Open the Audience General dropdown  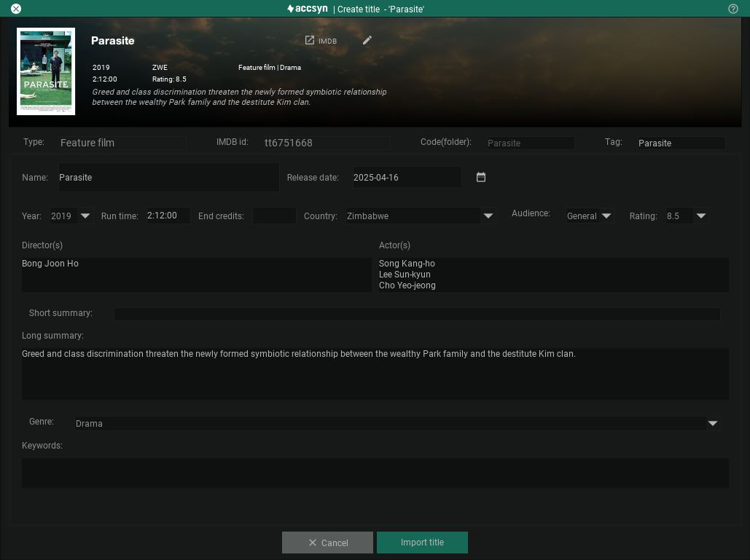tap(589, 216)
